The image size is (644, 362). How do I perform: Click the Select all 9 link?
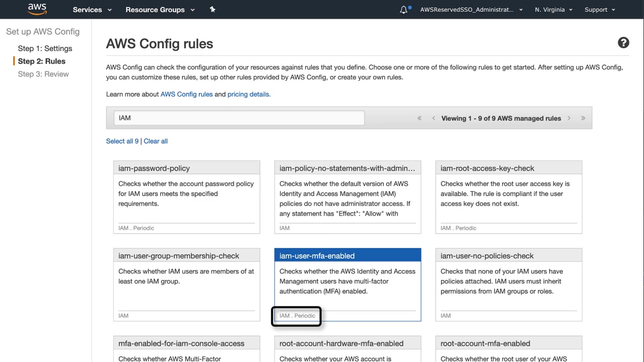click(122, 141)
